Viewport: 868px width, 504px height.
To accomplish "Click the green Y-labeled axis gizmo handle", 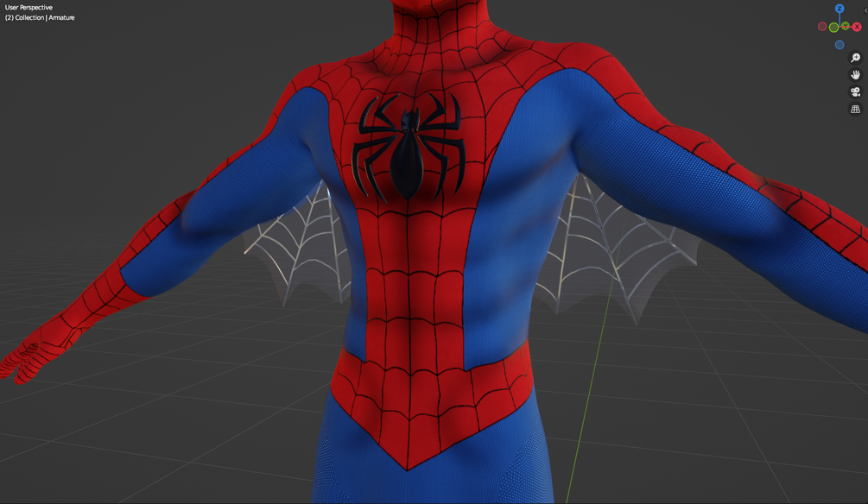I will coord(846,25).
